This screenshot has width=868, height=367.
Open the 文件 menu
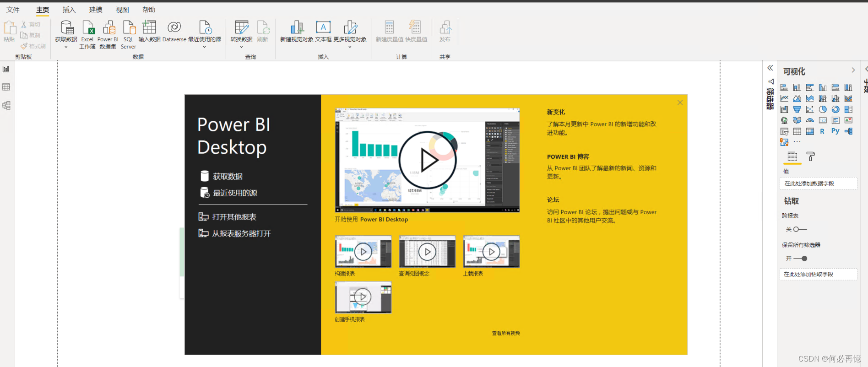[13, 10]
